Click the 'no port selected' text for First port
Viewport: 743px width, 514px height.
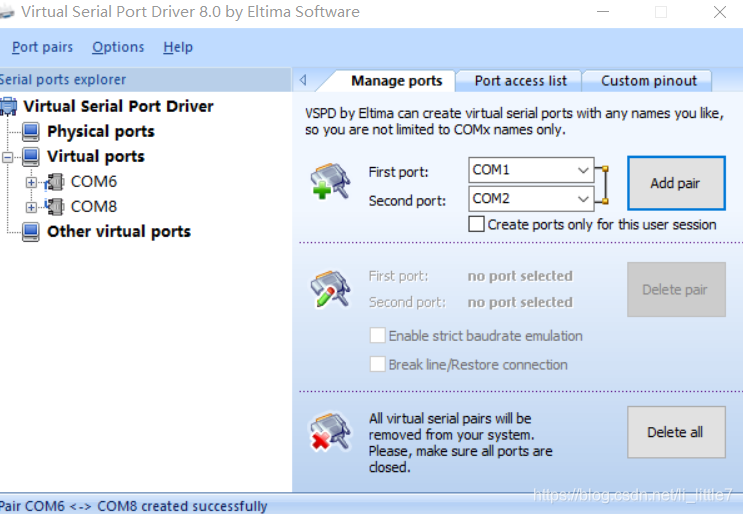click(x=520, y=276)
